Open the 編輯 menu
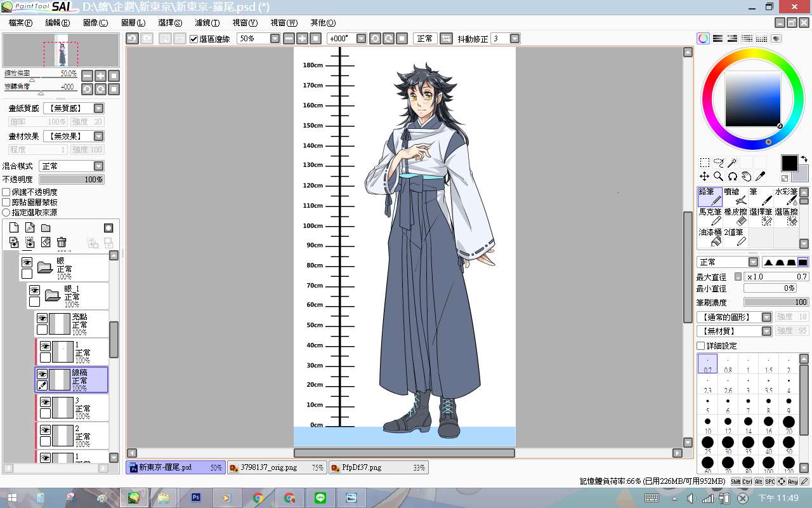 (x=58, y=22)
